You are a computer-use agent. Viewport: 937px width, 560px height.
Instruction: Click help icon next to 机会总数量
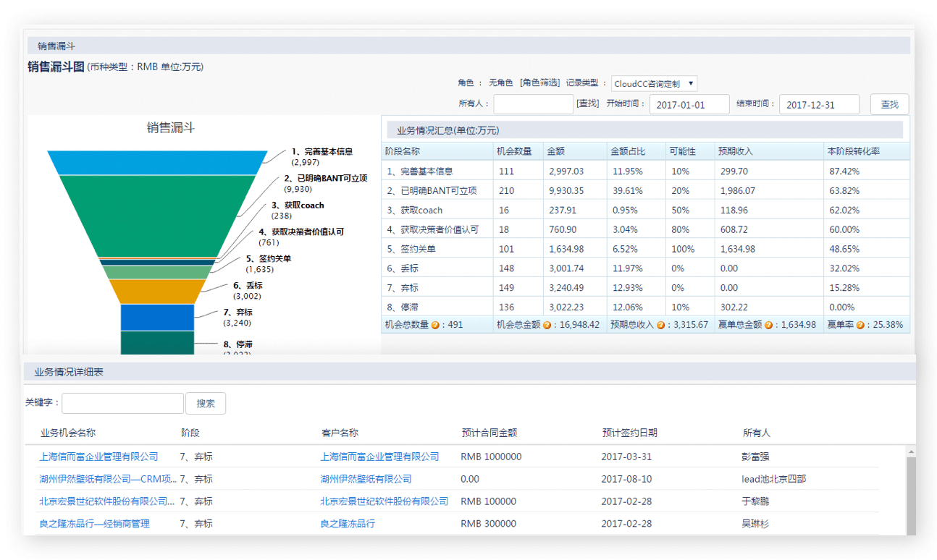[435, 326]
